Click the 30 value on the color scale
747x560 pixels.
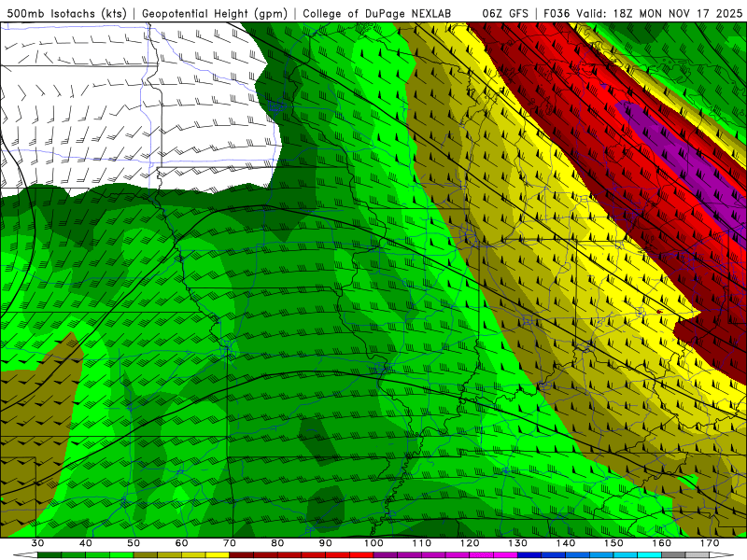point(37,543)
